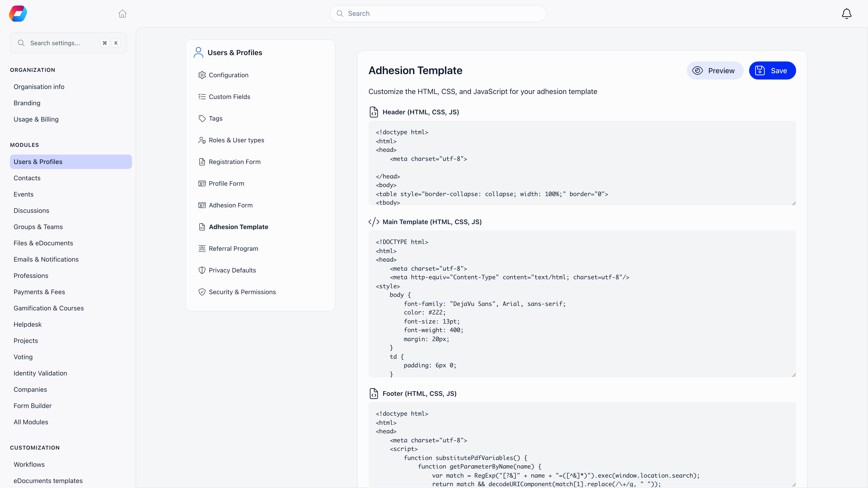The width and height of the screenshot is (868, 488).
Task: Open Usage & Billing settings
Action: tap(36, 119)
